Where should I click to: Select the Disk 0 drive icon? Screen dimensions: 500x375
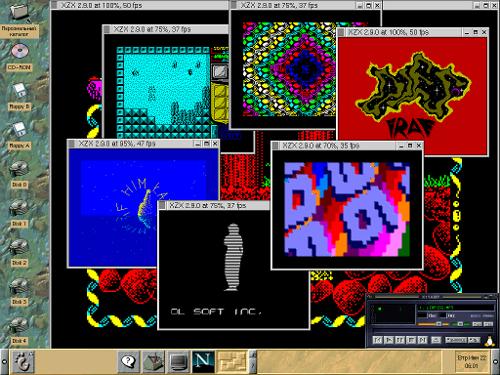pyautogui.click(x=19, y=169)
